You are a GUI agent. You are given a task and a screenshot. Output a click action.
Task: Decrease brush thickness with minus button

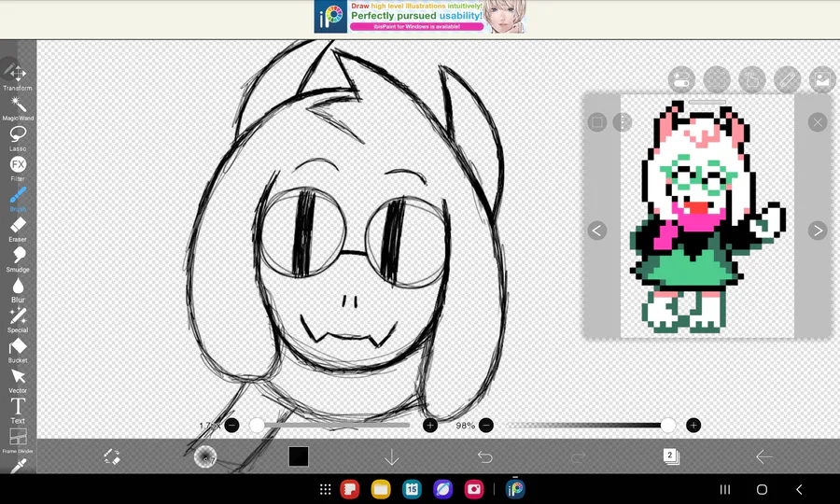pos(232,426)
